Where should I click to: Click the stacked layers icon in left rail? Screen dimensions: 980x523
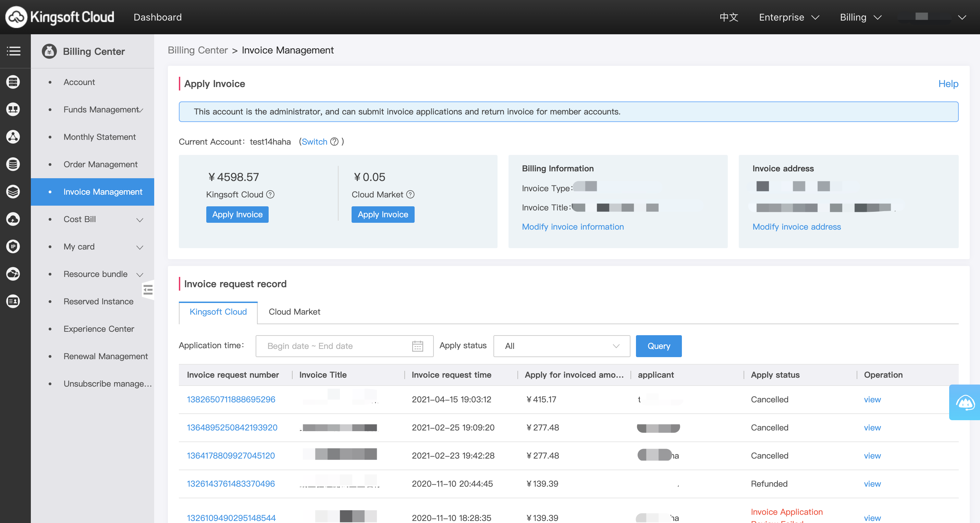pyautogui.click(x=13, y=192)
